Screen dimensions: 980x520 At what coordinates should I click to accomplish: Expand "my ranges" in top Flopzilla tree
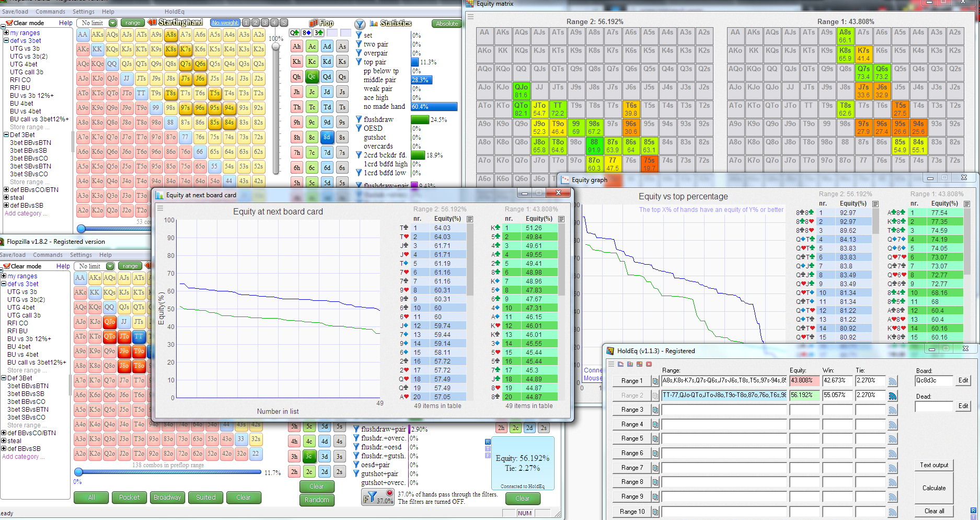(x=6, y=33)
